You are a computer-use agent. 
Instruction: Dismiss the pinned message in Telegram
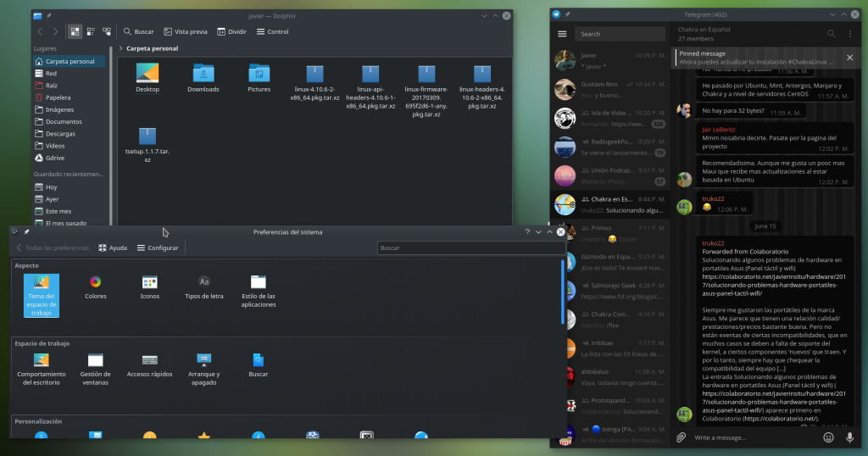point(849,58)
